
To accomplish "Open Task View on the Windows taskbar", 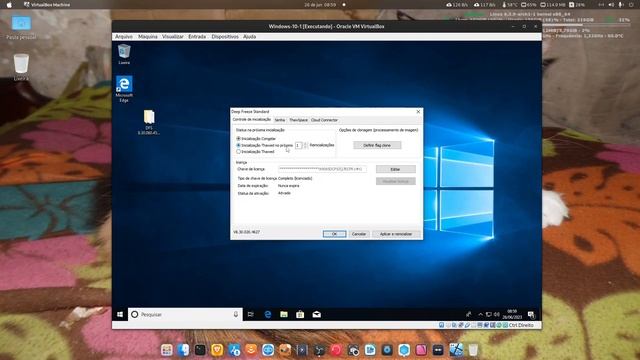I will coord(251,314).
